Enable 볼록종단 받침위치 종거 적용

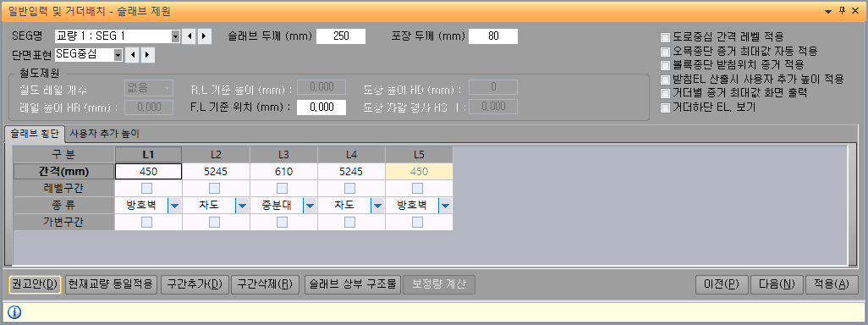tap(666, 65)
